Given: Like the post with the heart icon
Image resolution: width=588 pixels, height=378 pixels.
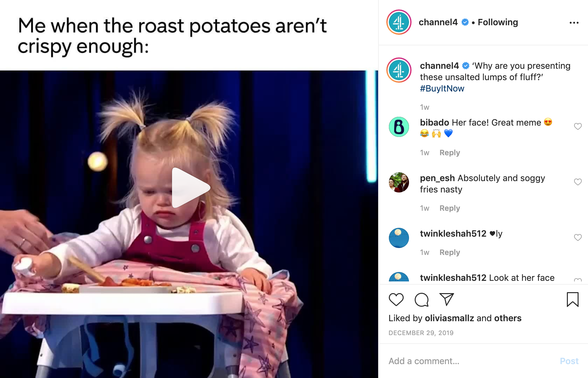Looking at the screenshot, I should 396,299.
